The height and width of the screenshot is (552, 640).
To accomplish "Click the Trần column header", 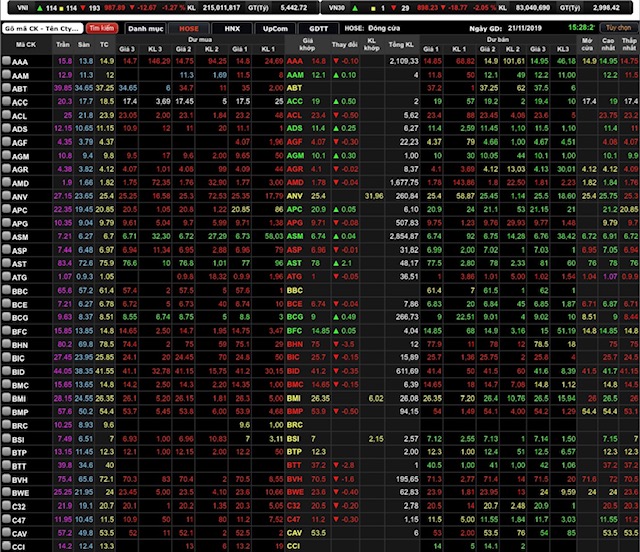I will (x=63, y=45).
